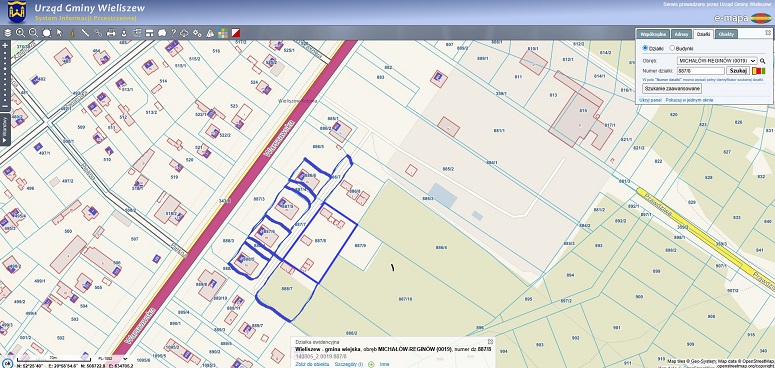The width and height of the screenshot is (775, 368).
Task: Click parcel label 887/10 on the map
Action: click(x=405, y=299)
